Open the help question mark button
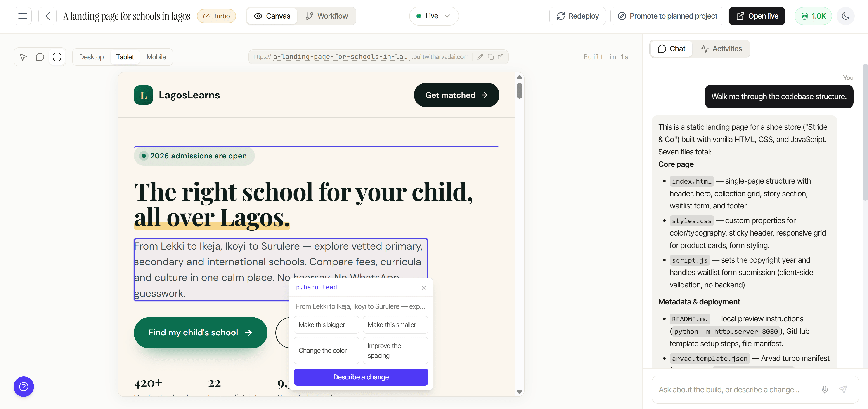 click(x=24, y=386)
